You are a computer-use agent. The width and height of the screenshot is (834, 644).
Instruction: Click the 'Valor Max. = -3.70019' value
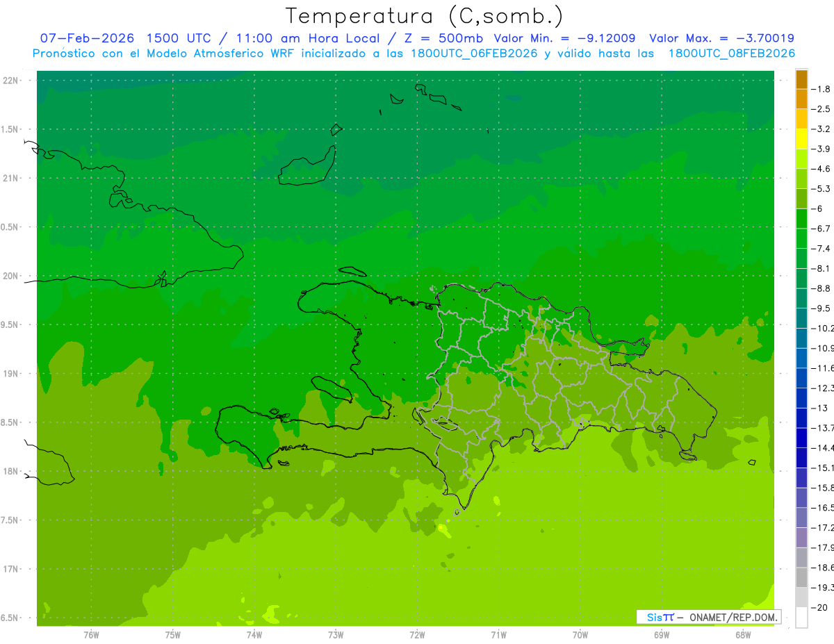pos(721,38)
